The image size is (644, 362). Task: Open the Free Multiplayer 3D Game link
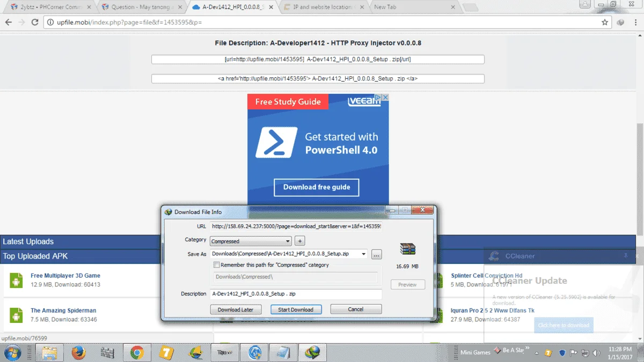tap(65, 276)
